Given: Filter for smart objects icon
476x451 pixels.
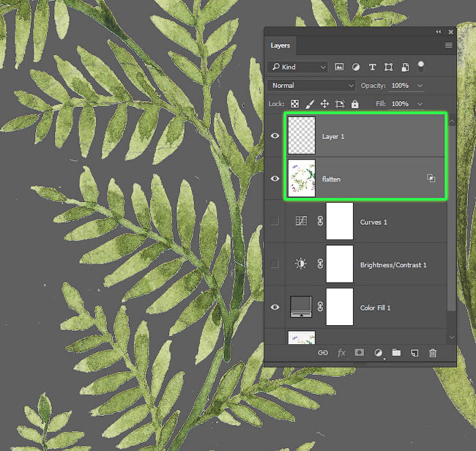Looking at the screenshot, I should [x=405, y=67].
